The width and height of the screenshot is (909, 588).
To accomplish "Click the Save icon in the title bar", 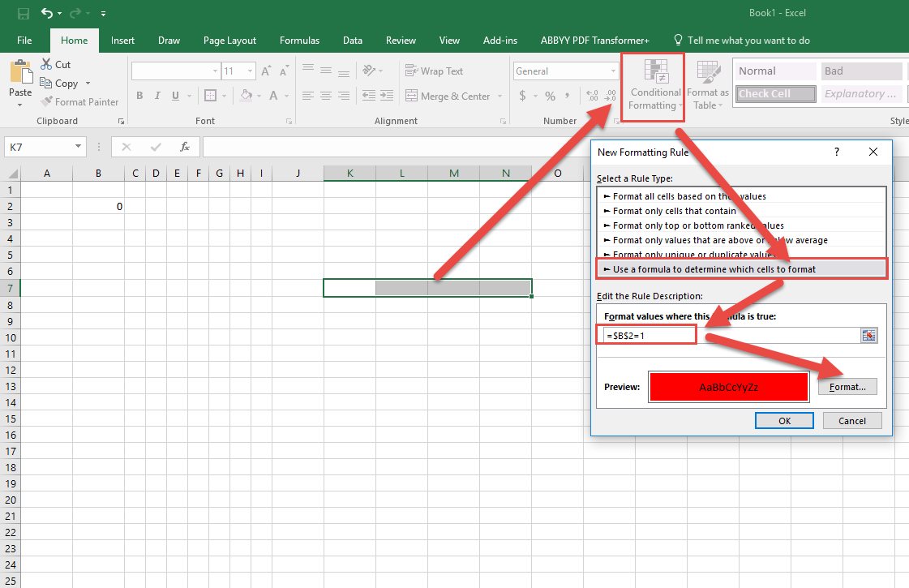I will coord(23,14).
